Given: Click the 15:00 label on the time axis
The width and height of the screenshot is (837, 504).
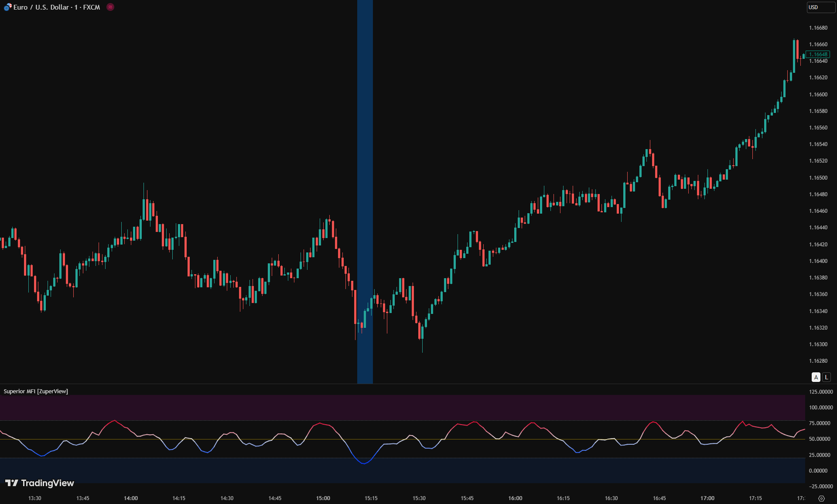Looking at the screenshot, I should (323, 498).
